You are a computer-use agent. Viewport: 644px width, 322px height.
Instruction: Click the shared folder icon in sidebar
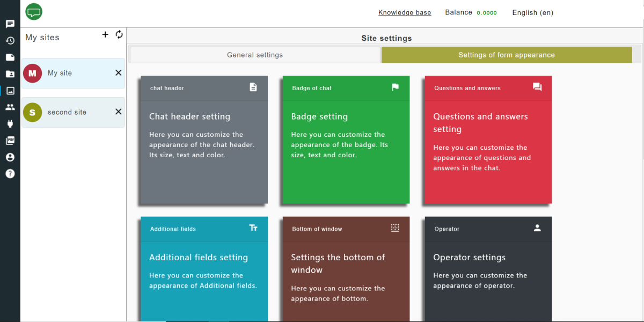click(10, 74)
